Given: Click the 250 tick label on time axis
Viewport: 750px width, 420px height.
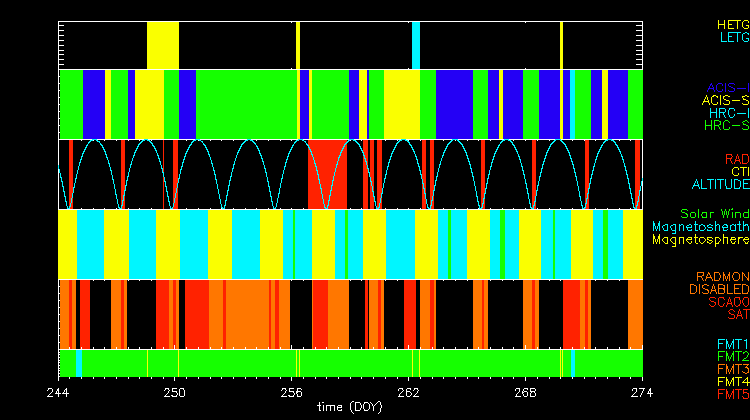Looking at the screenshot, I should (175, 392).
